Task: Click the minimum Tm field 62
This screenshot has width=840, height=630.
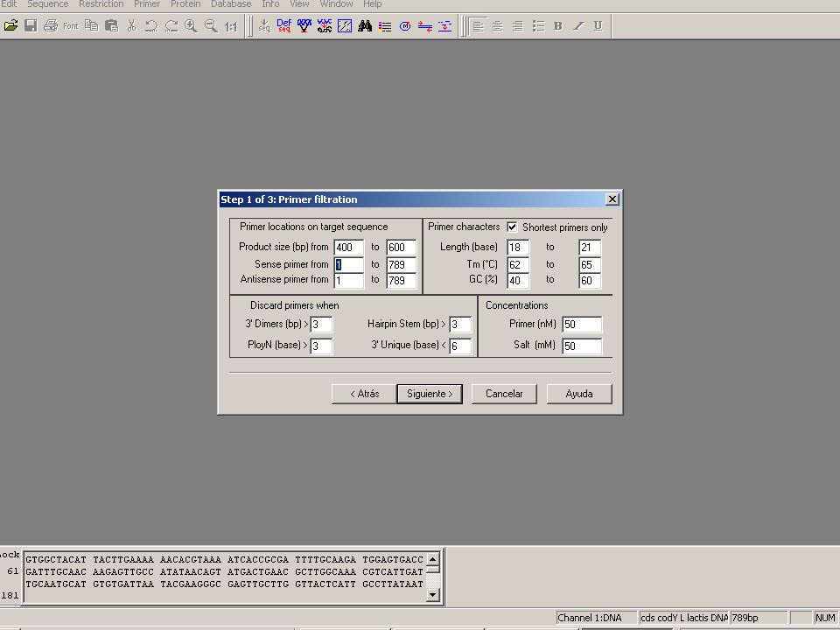Action: point(518,264)
